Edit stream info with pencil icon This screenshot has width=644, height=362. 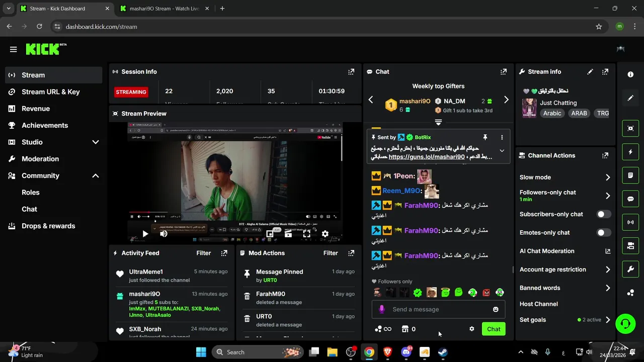[x=590, y=72]
